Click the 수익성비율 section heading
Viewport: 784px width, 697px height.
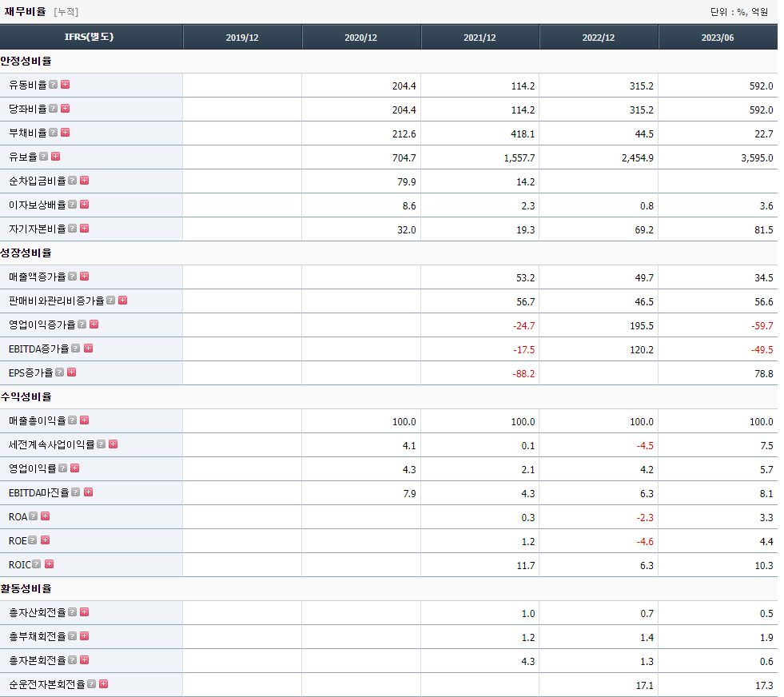pyautogui.click(x=26, y=397)
